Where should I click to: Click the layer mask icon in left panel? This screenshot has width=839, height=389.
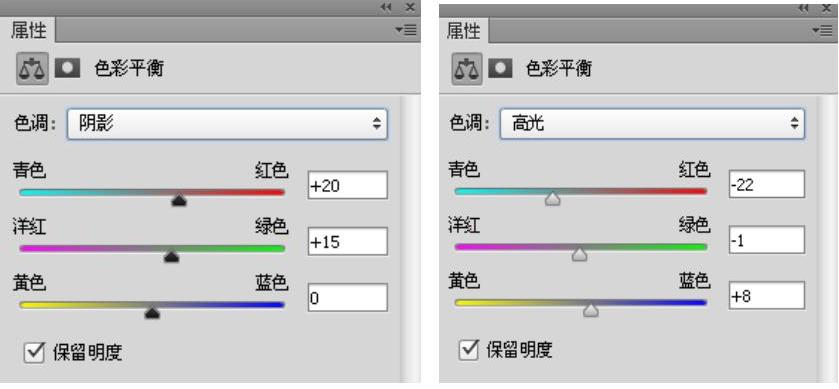coord(67,68)
